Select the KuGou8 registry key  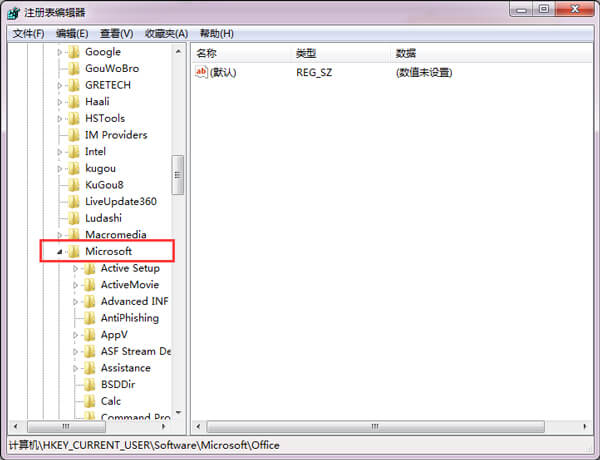[x=107, y=185]
